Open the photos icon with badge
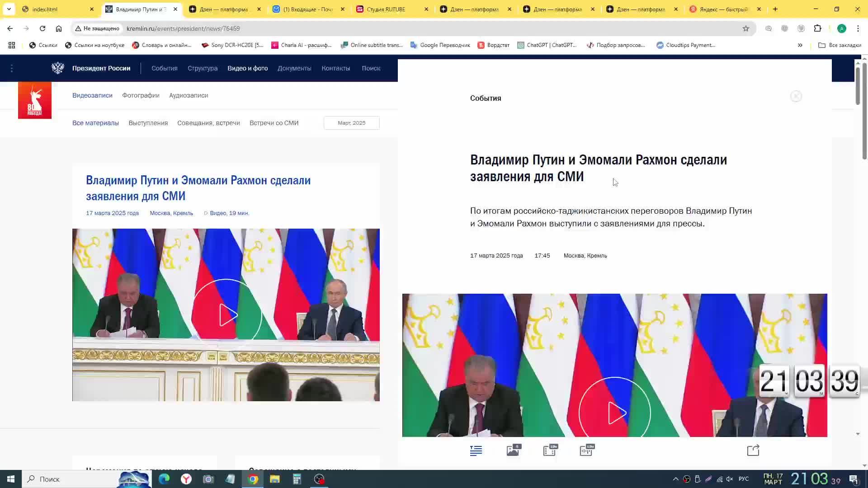The image size is (868, 488). [513, 450]
